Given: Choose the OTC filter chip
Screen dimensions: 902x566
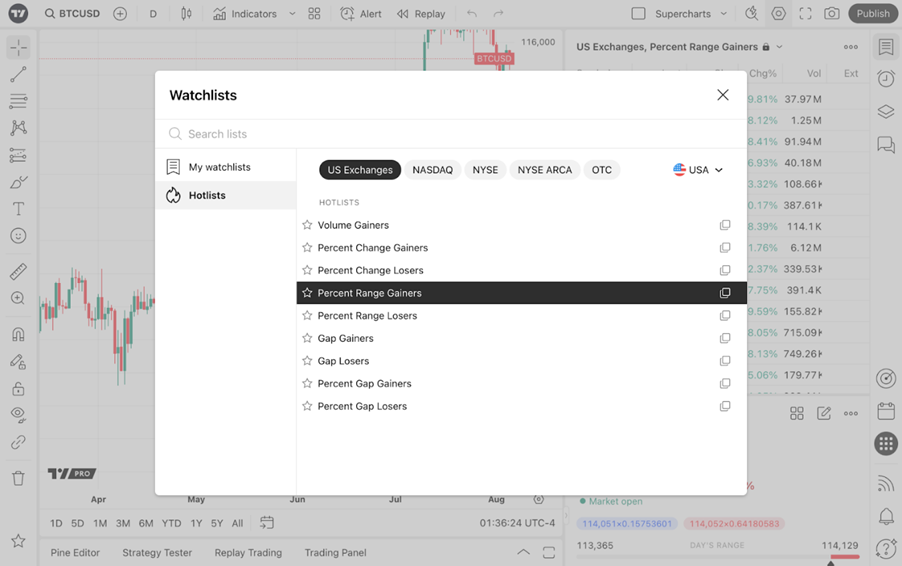Looking at the screenshot, I should 602,170.
